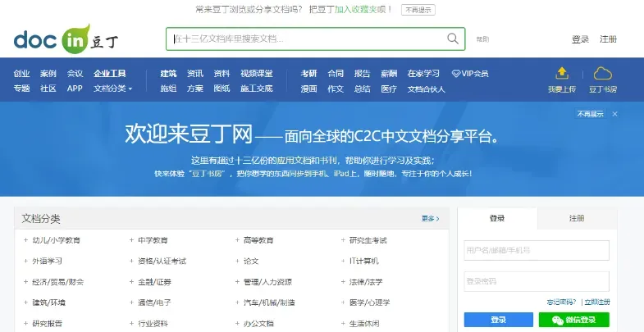
Task: Click the 立即注册 link
Action: [x=597, y=302]
